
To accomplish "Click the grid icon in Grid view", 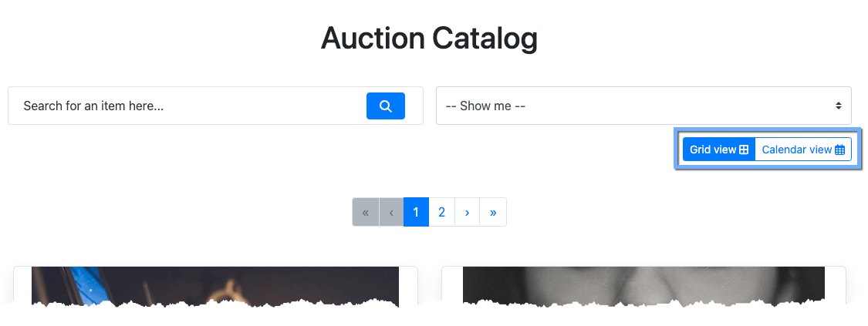I will click(x=744, y=150).
